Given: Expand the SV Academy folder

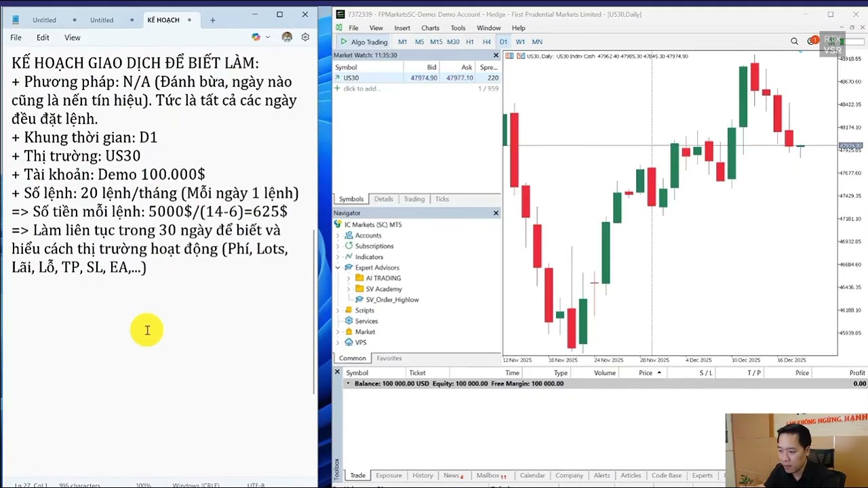Looking at the screenshot, I should (349, 289).
